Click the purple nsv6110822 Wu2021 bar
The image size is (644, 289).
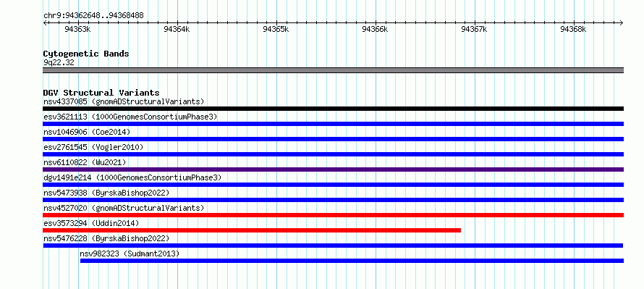pos(333,169)
